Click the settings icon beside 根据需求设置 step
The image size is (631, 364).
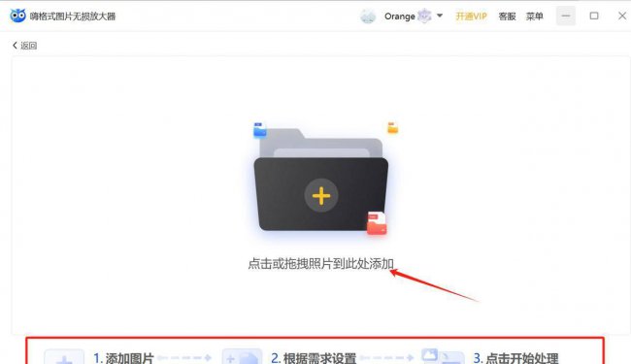[242, 357]
